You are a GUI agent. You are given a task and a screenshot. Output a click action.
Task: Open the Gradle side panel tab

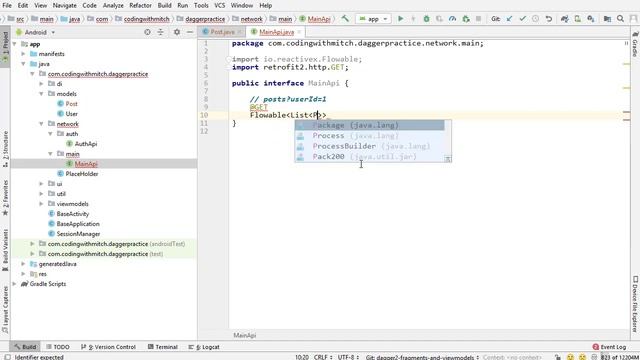point(635,44)
